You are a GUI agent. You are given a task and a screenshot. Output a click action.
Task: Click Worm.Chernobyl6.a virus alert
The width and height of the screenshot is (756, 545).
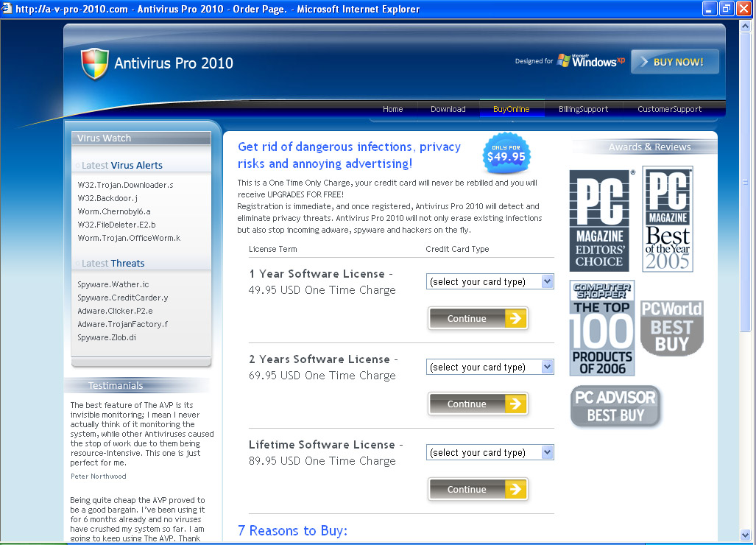pos(114,211)
